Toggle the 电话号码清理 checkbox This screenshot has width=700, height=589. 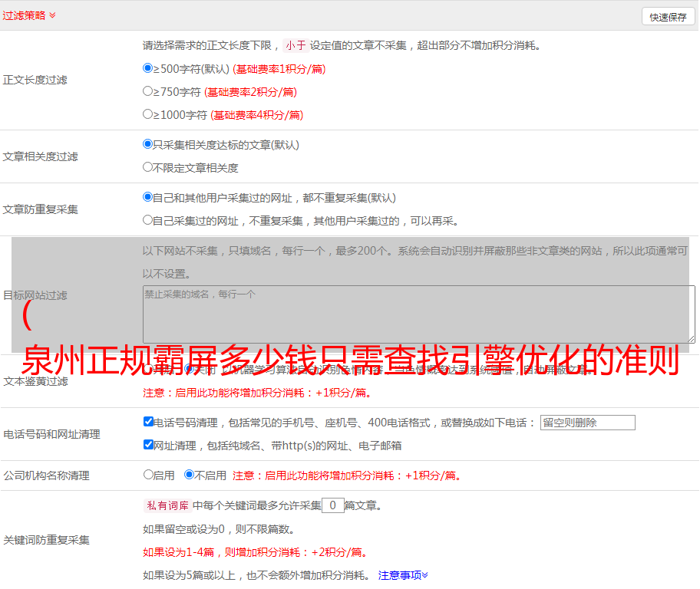pos(149,422)
